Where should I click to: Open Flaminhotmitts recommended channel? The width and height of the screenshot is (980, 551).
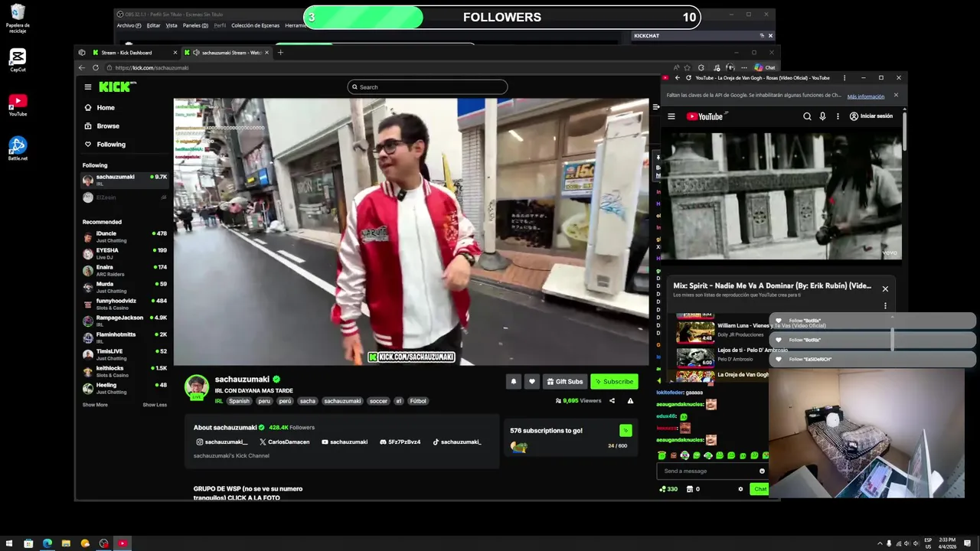click(125, 337)
